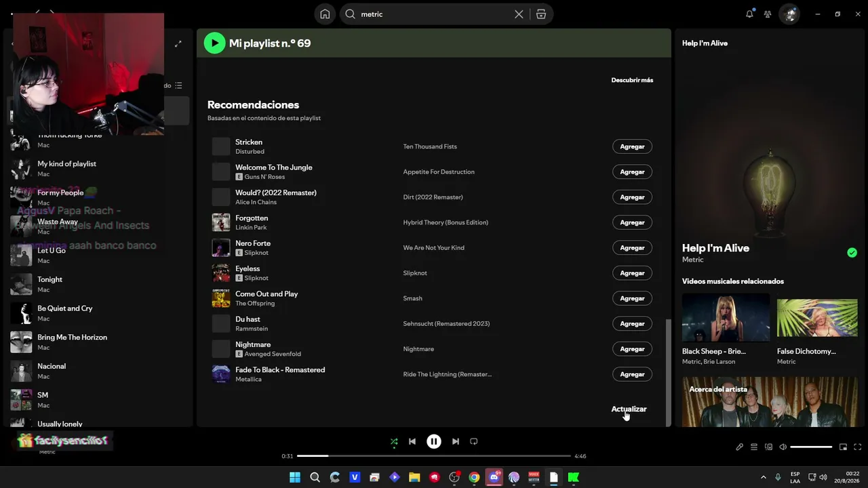Skip to the next track

tap(456, 442)
